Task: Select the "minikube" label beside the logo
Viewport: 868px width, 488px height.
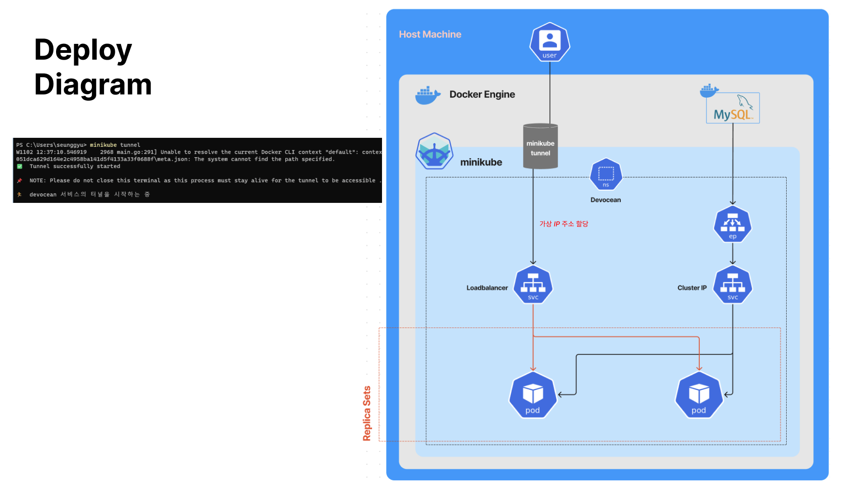Action: click(481, 162)
